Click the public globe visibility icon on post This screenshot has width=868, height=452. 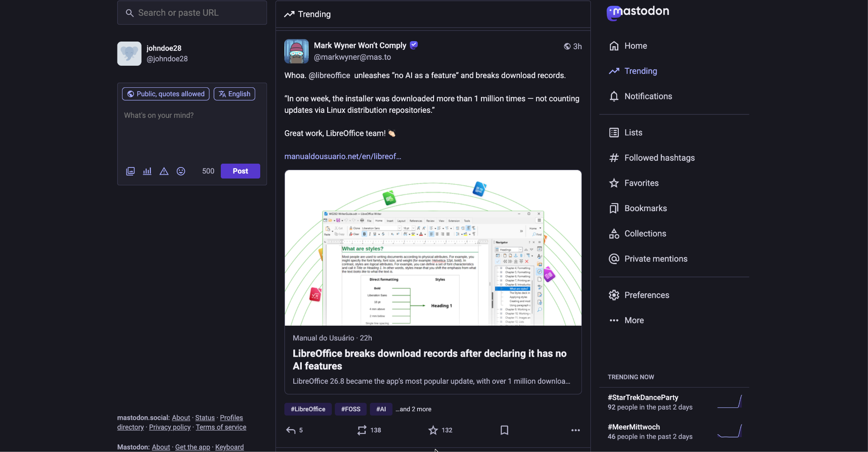tap(567, 46)
